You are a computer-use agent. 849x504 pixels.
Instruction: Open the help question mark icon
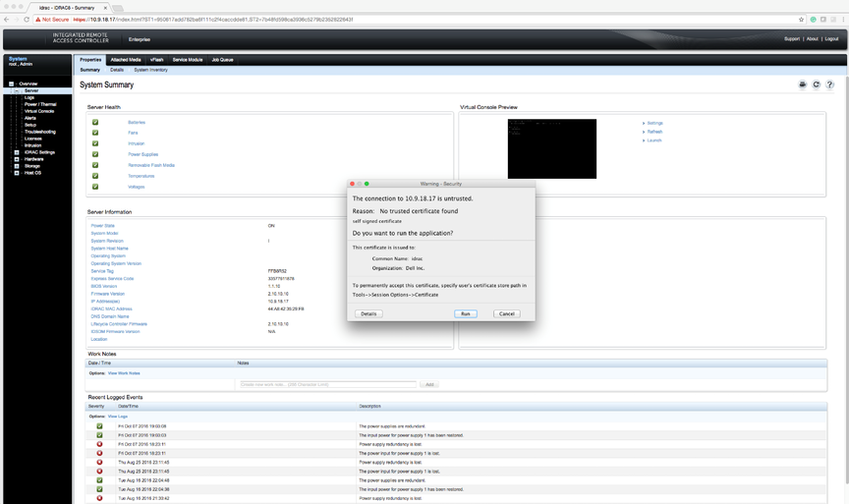(x=829, y=85)
